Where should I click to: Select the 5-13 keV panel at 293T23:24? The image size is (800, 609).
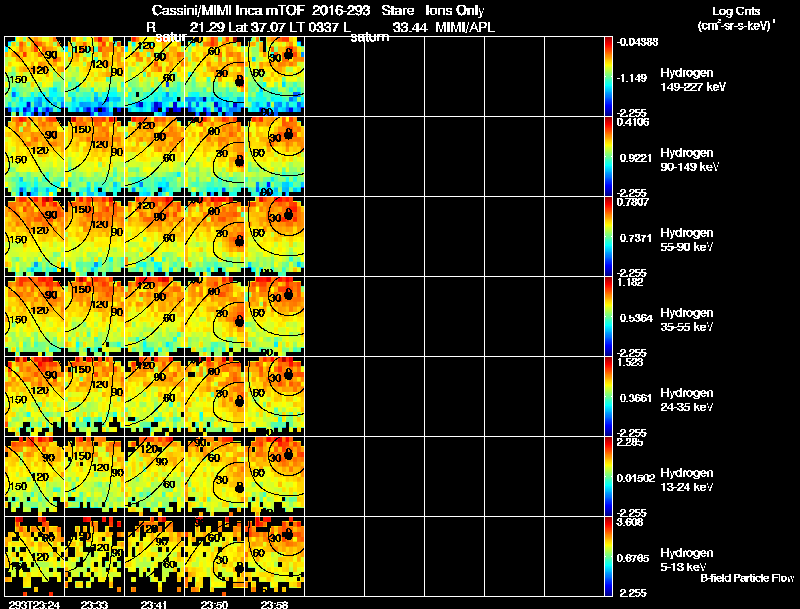coord(35,556)
